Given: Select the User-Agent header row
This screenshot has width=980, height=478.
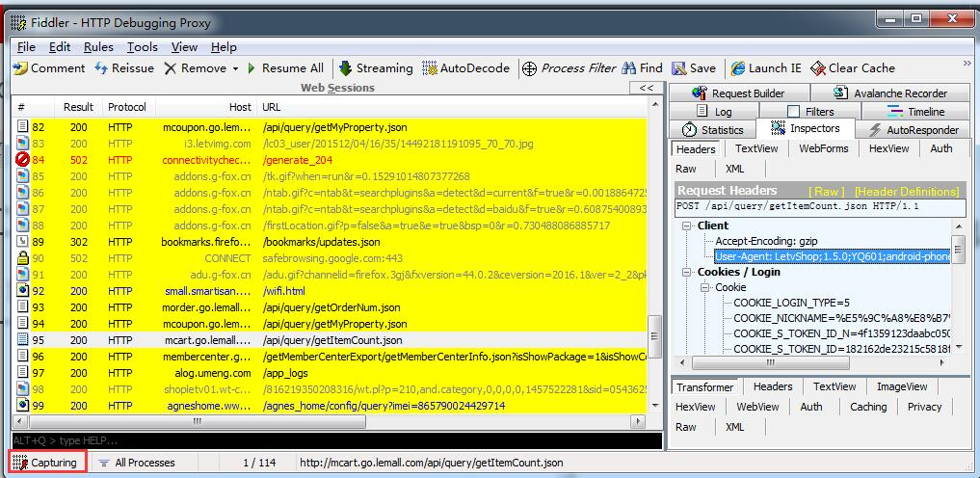Looking at the screenshot, I should click(x=833, y=256).
